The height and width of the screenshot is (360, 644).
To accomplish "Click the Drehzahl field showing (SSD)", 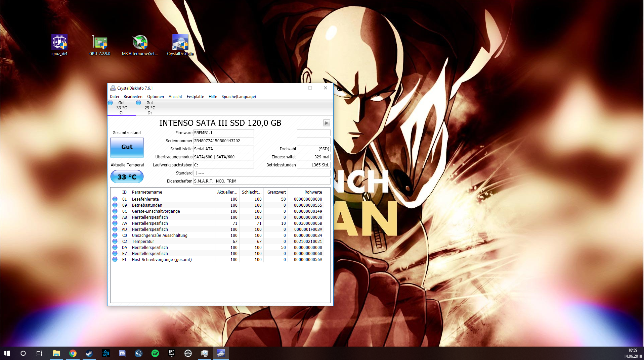I will click(314, 149).
